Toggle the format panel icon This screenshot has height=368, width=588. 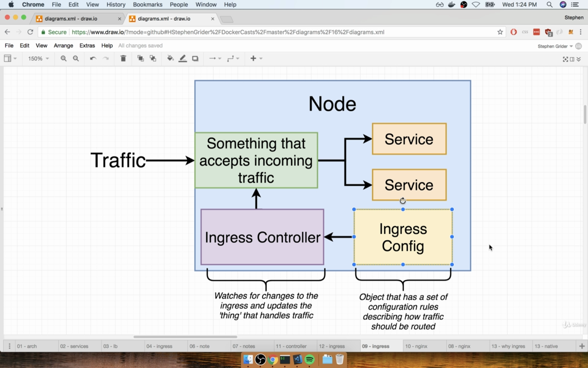point(572,59)
